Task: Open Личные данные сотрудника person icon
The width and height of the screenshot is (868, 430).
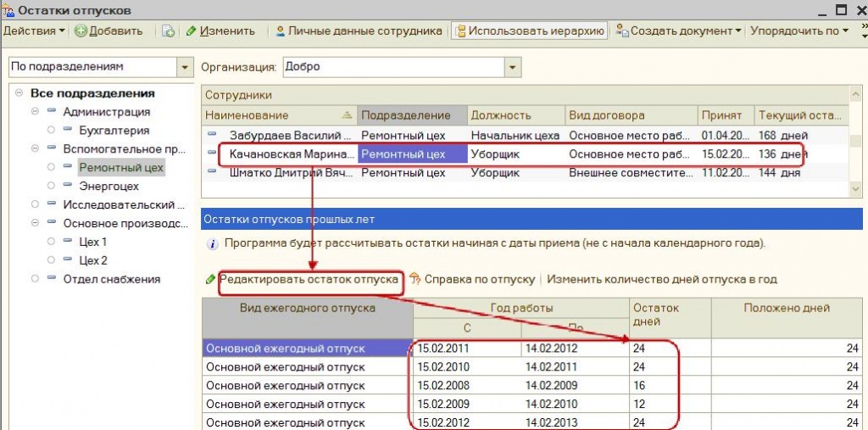Action: tap(280, 31)
